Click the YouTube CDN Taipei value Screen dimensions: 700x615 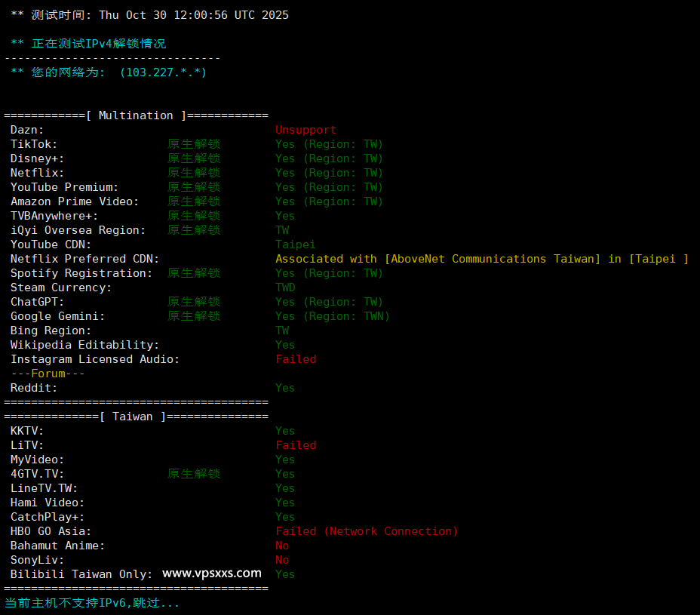(295, 244)
